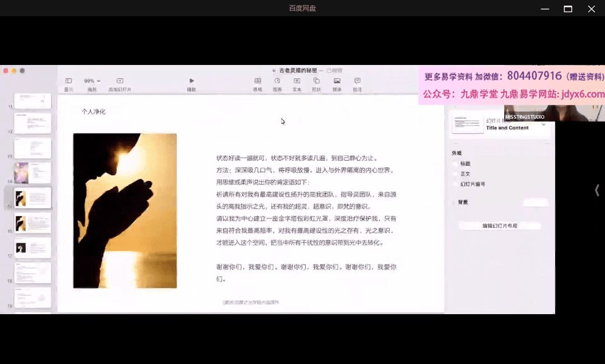
Task: Expand the 背景 background disclosure triangle
Action: pos(454,202)
